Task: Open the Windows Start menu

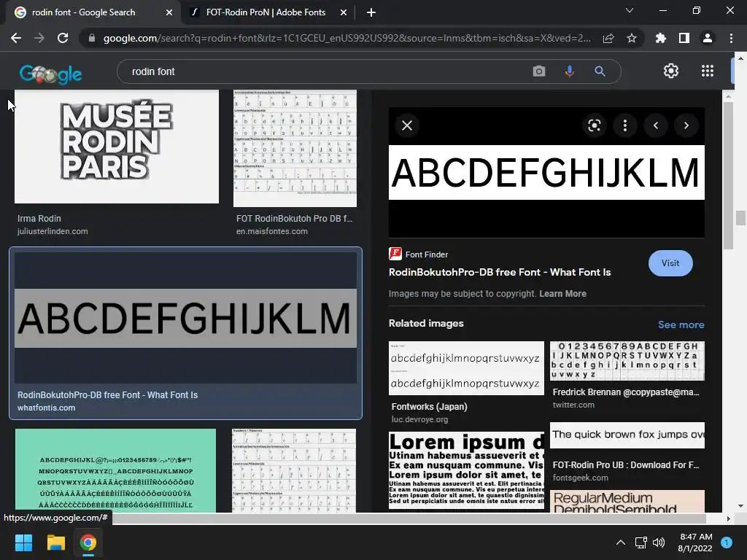Action: (x=23, y=542)
